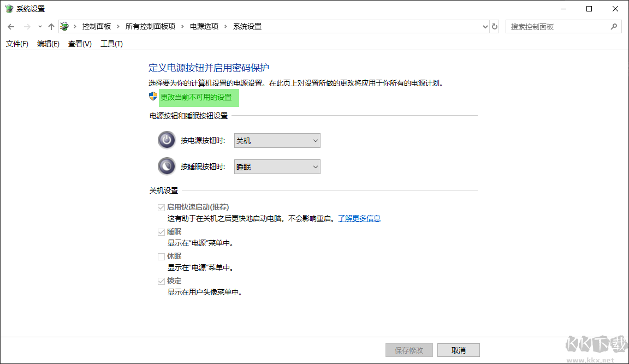Open the 了解更多信息 link
The height and width of the screenshot is (364, 629).
pos(359,218)
